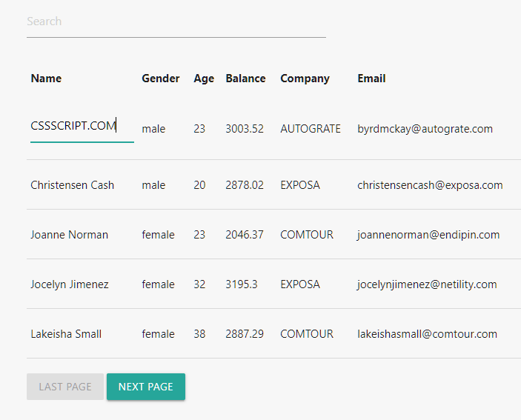Select the Jocelyn Jimenez name cell
The width and height of the screenshot is (521, 420).
(x=70, y=284)
